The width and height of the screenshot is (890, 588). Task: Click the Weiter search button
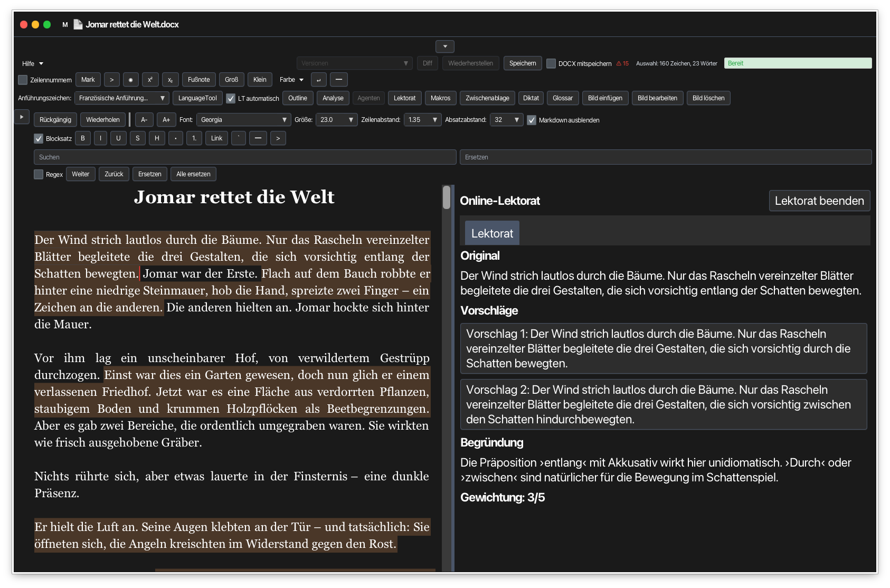(x=81, y=174)
